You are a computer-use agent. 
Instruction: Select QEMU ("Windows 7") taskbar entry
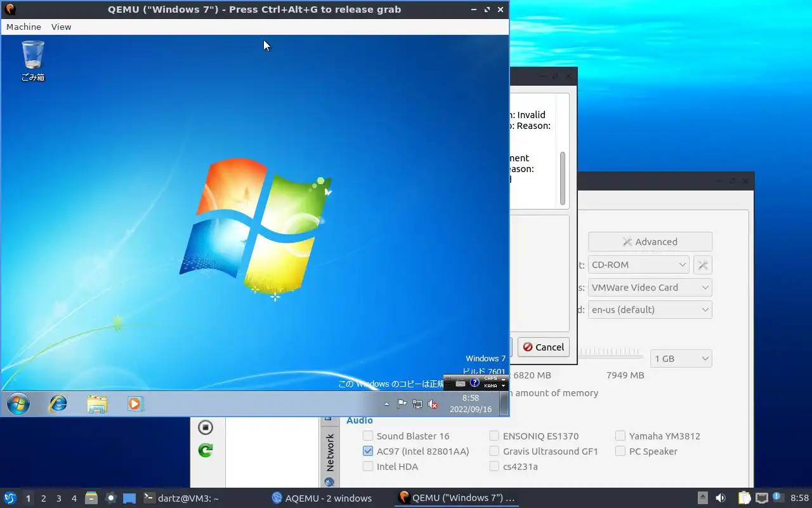click(x=457, y=498)
